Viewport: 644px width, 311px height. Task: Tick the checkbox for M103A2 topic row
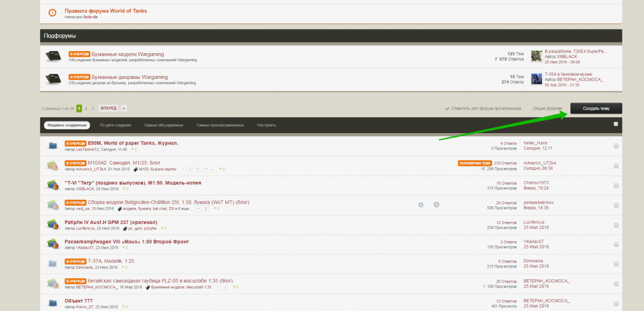pos(616,165)
